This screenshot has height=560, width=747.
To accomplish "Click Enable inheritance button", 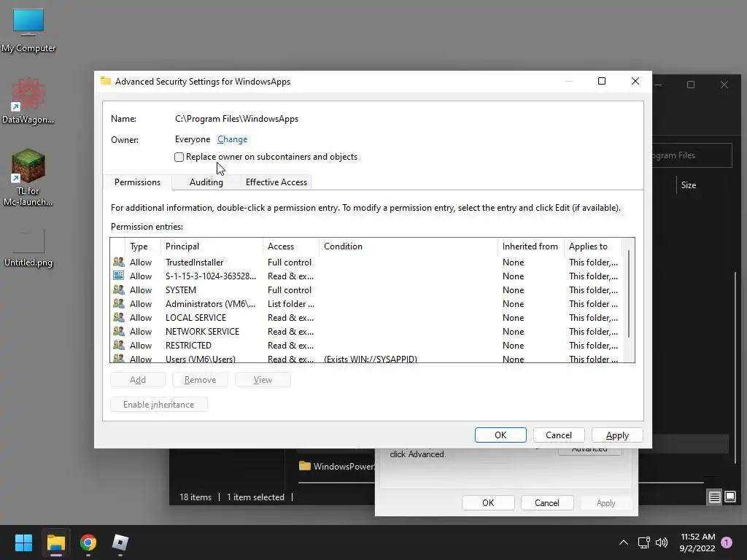I will click(158, 404).
